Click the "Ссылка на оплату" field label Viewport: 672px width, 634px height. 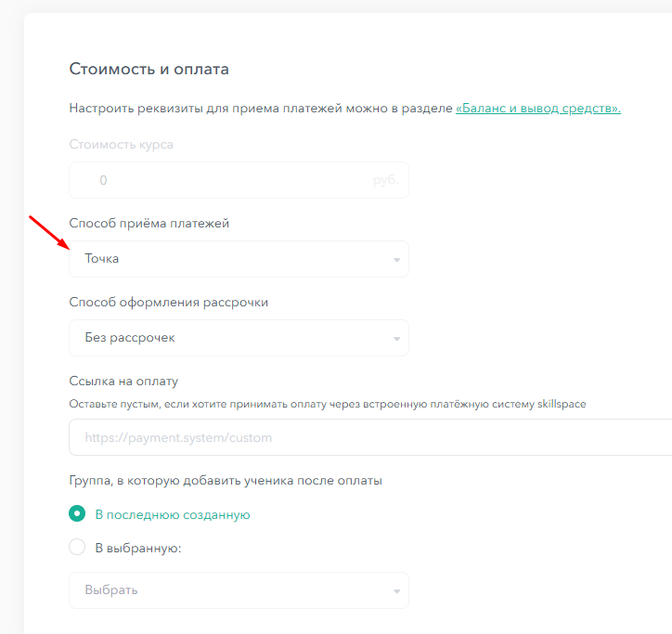click(123, 381)
